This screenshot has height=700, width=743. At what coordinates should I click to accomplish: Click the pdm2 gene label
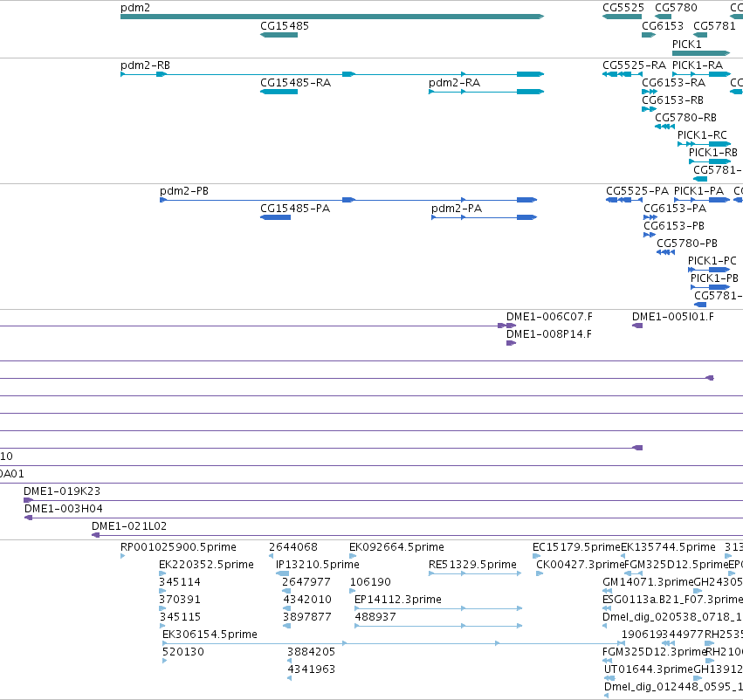135,8
